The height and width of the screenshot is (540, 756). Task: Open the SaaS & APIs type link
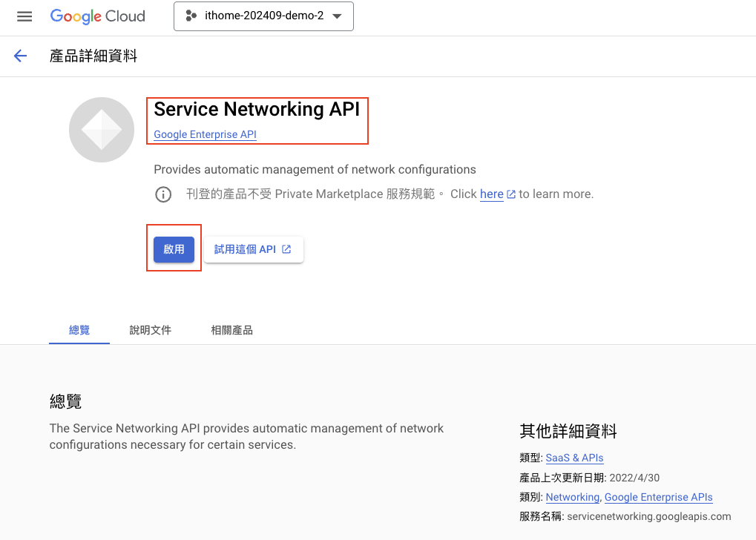(x=574, y=458)
